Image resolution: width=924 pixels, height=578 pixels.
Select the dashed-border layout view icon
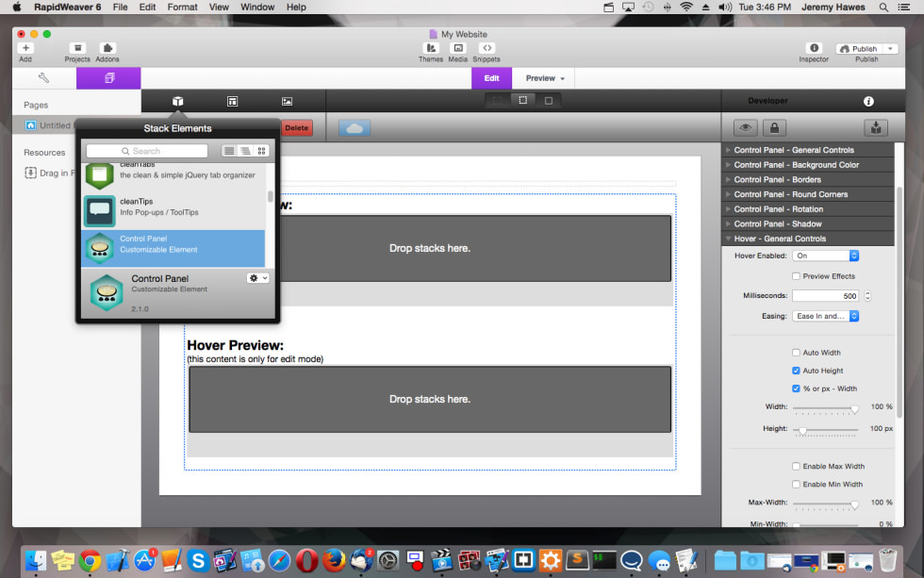pos(522,101)
